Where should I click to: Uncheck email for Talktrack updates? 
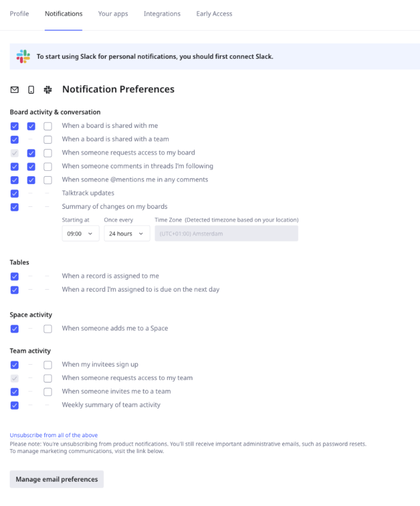tap(15, 193)
